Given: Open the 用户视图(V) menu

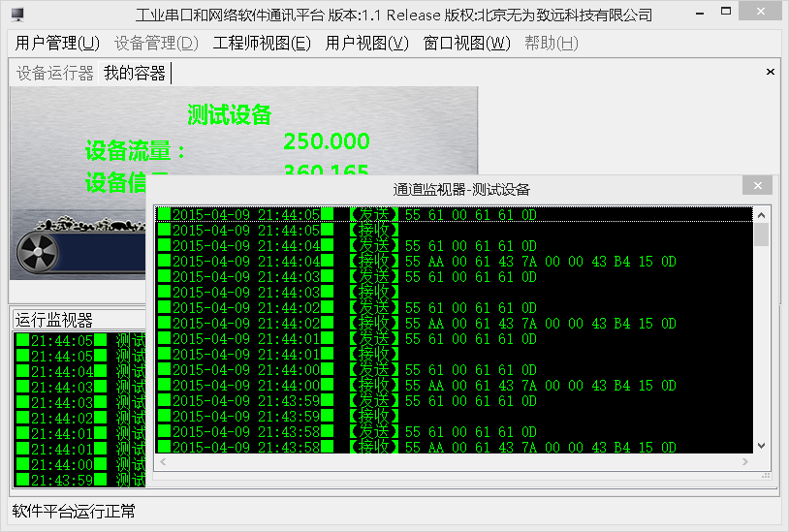Looking at the screenshot, I should point(366,44).
